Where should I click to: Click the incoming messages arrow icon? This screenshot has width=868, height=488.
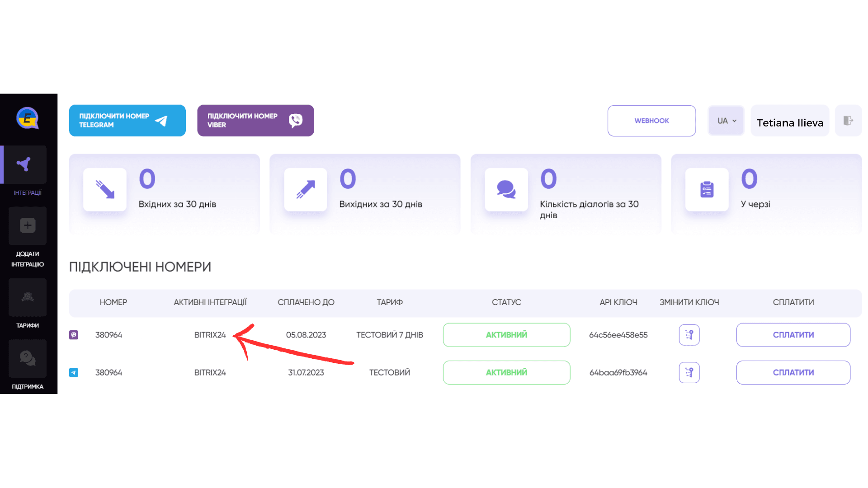click(105, 189)
